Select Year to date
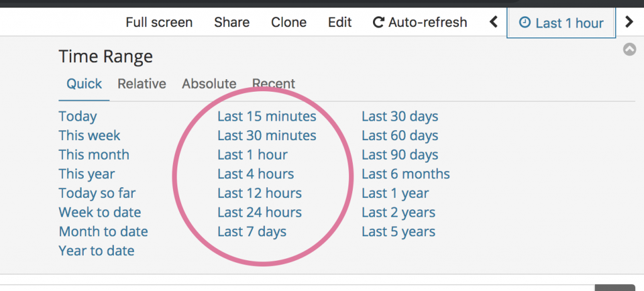Image resolution: width=644 pixels, height=291 pixels. (x=96, y=251)
